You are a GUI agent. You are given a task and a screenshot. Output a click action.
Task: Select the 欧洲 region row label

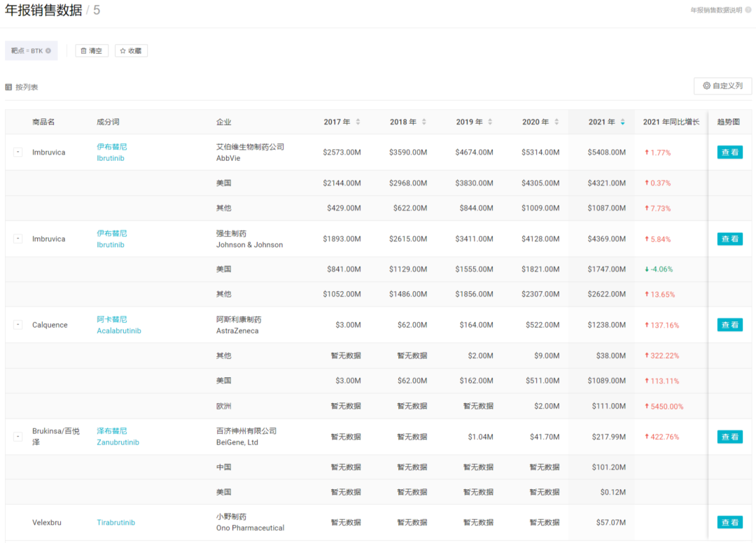[x=224, y=406]
